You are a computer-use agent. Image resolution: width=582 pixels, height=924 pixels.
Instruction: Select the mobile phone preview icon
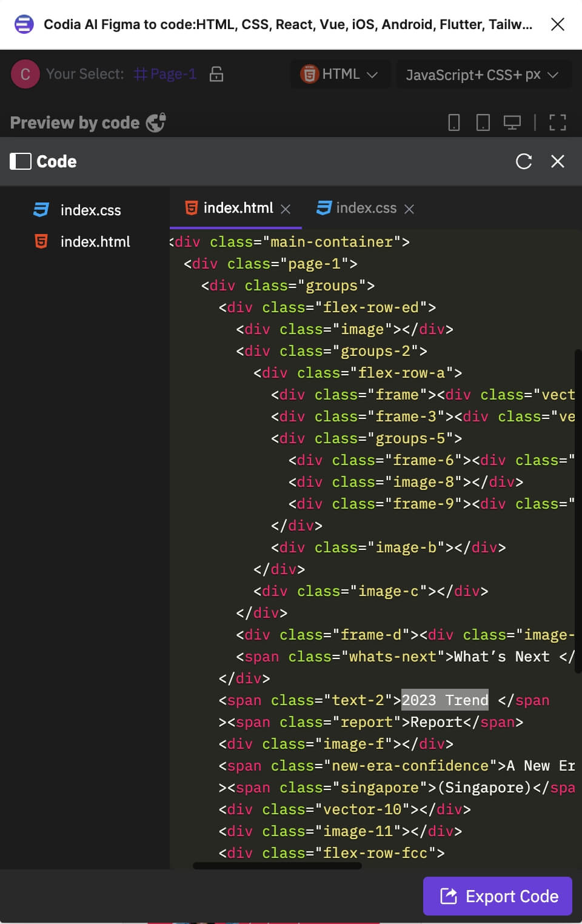point(455,122)
